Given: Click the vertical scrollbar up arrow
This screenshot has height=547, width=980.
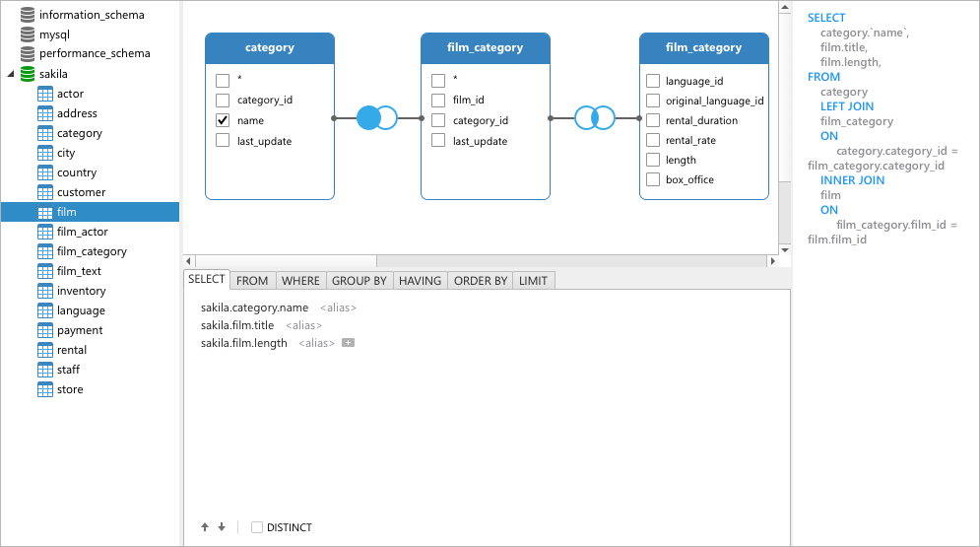Looking at the screenshot, I should (x=785, y=7).
